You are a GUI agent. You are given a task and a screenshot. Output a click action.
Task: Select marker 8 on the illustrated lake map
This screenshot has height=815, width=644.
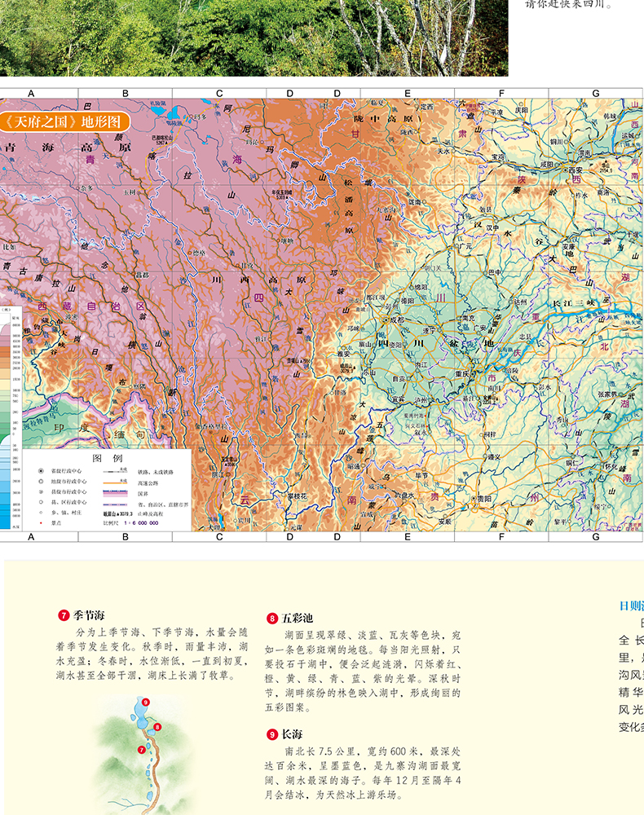pos(157,727)
